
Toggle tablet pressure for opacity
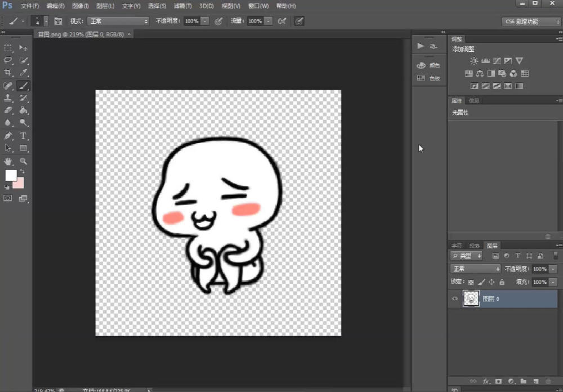pos(218,21)
